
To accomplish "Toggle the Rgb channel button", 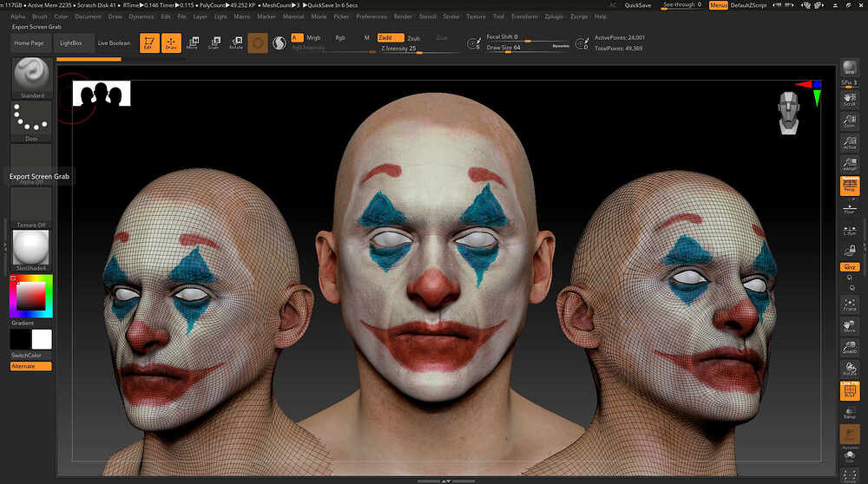I will [340, 37].
